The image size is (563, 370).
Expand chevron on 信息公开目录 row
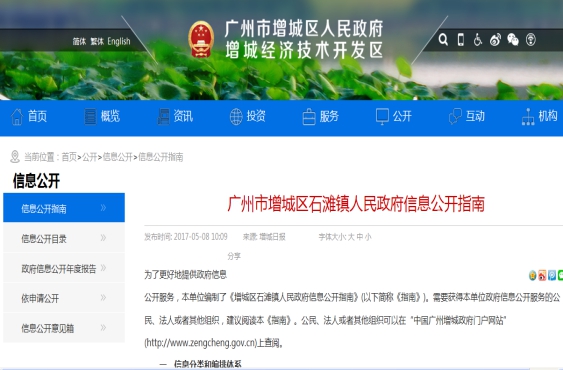103,238
